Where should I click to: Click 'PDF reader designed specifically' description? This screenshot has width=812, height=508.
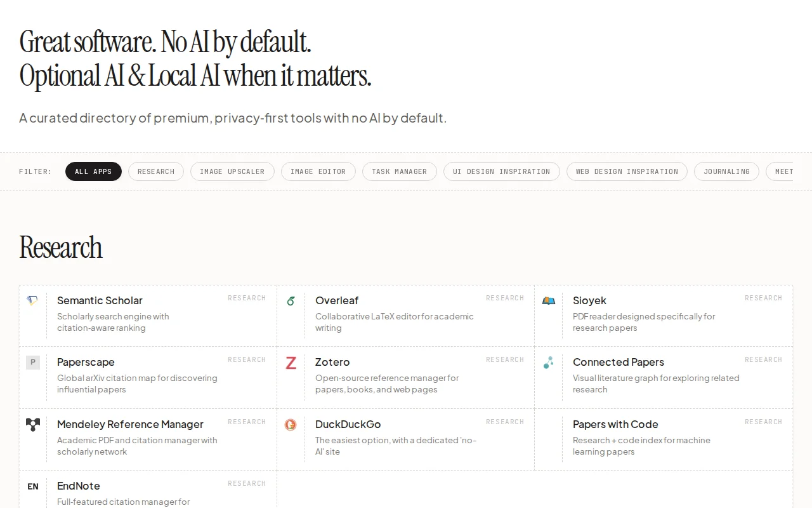click(x=644, y=322)
